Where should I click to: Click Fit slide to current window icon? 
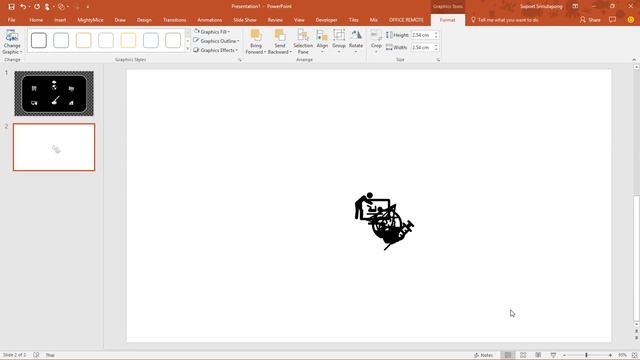(634, 355)
